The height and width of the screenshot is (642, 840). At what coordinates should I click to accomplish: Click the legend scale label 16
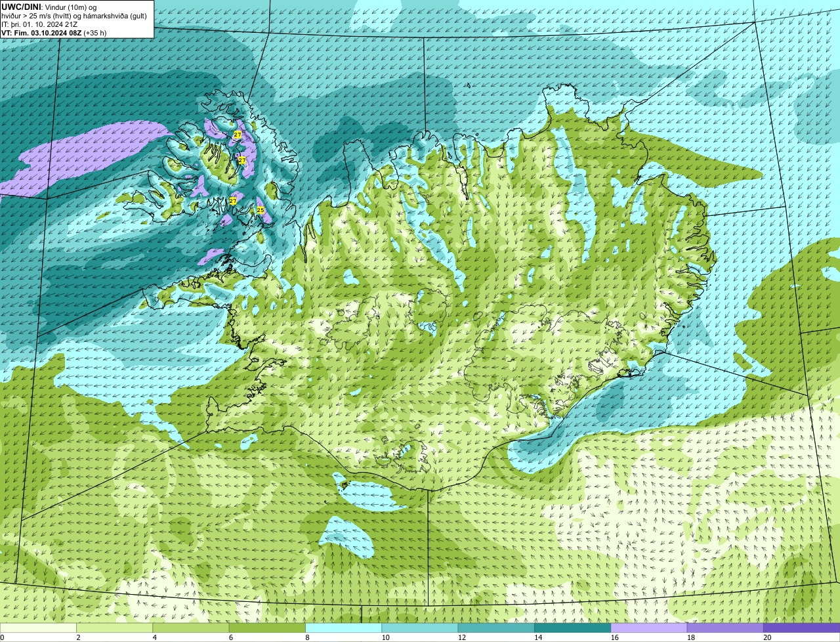click(x=615, y=637)
